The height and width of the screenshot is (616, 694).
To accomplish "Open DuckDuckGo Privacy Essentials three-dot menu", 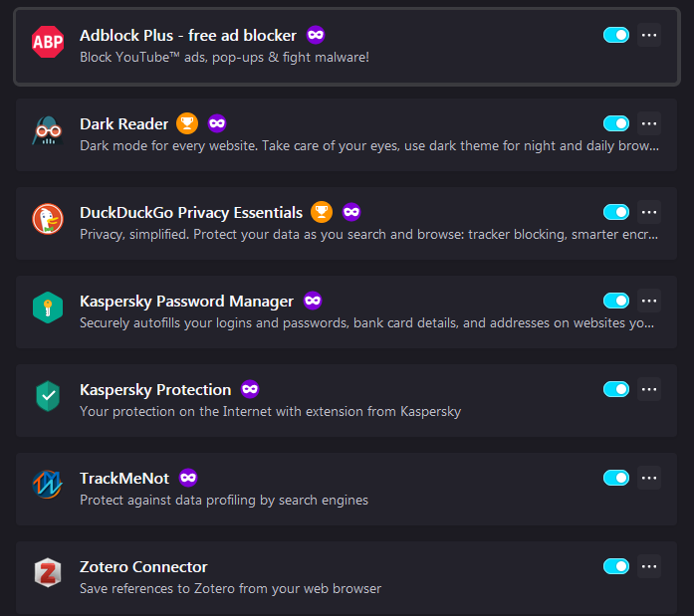I will [x=649, y=212].
